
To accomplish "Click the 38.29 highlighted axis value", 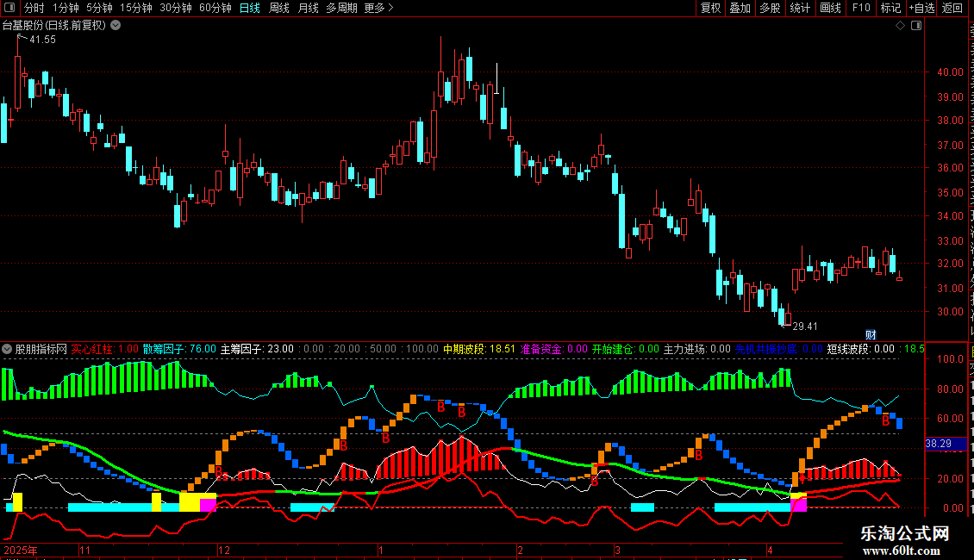I will [x=946, y=444].
